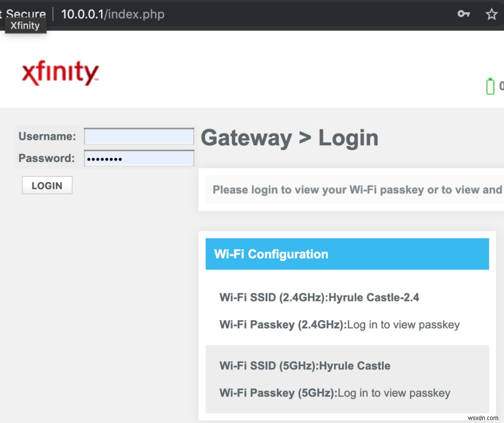This screenshot has width=504, height=423.
Task: Click the Wi-Fi SSID (2.4GHz) label
Action: click(274, 297)
